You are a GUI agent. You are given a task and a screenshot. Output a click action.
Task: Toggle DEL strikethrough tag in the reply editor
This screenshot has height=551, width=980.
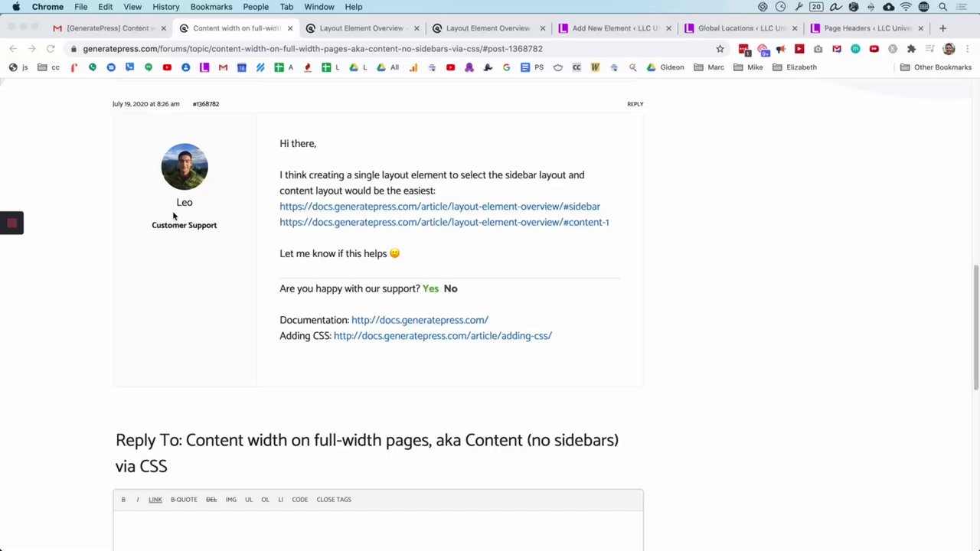pyautogui.click(x=211, y=500)
